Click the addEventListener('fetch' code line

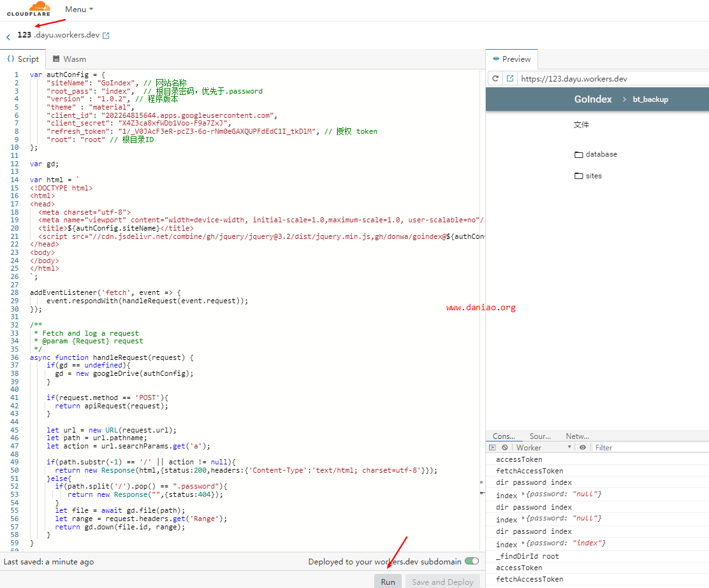105,292
